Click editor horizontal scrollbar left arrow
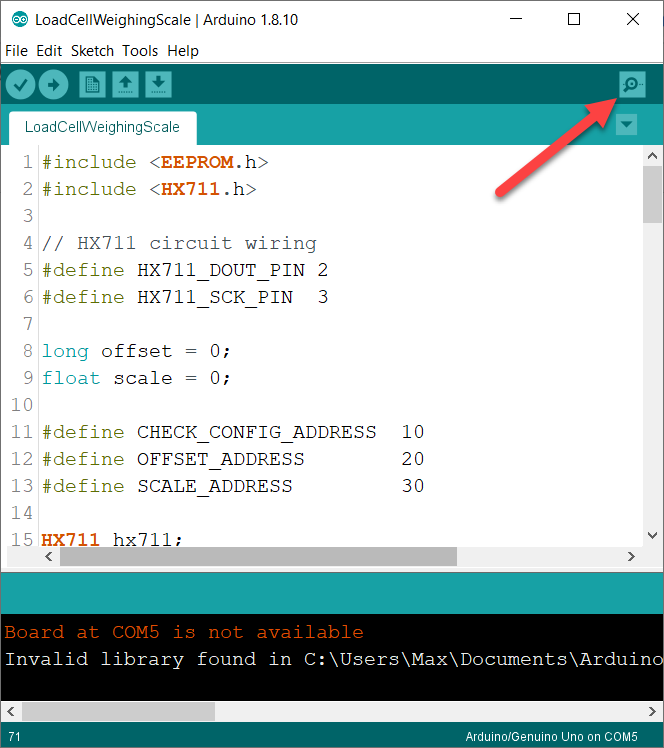Image resolution: width=664 pixels, height=748 pixels. click(x=49, y=557)
